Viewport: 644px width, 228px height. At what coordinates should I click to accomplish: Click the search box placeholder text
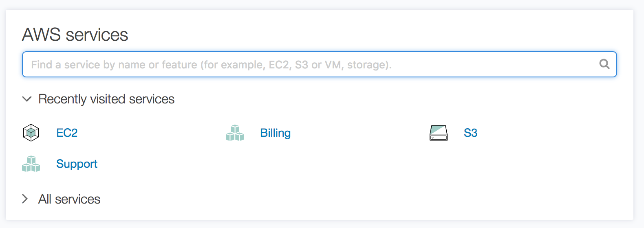click(211, 65)
